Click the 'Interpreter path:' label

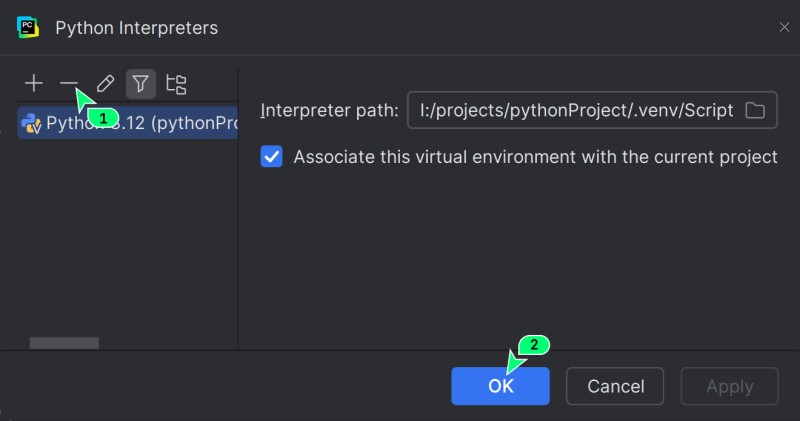point(329,111)
